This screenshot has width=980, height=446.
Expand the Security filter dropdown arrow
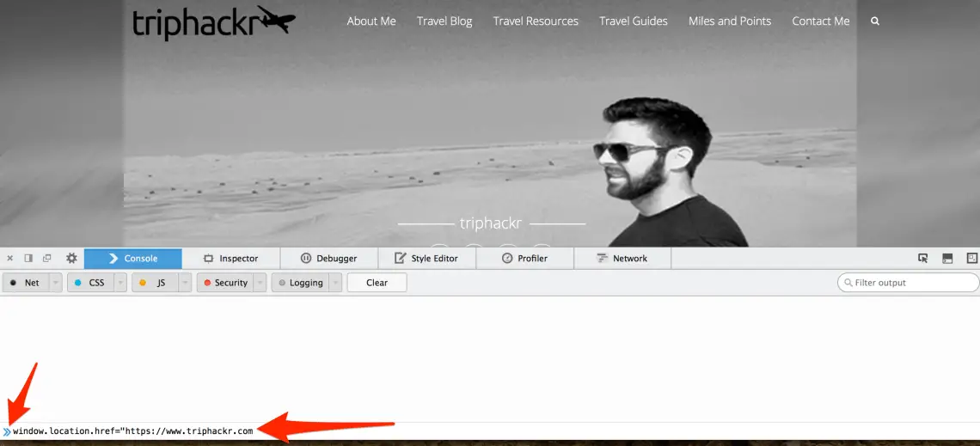click(x=260, y=283)
